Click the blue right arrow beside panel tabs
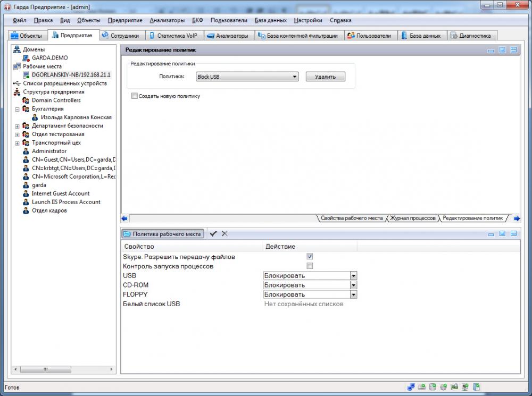Screen dimensions: 532x396 click(517, 218)
